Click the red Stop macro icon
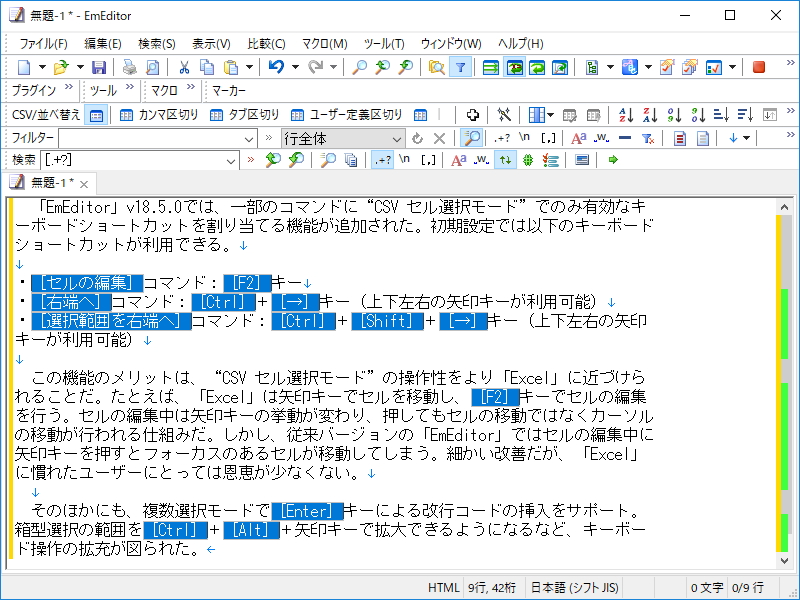This screenshot has width=800, height=600. 759,67
